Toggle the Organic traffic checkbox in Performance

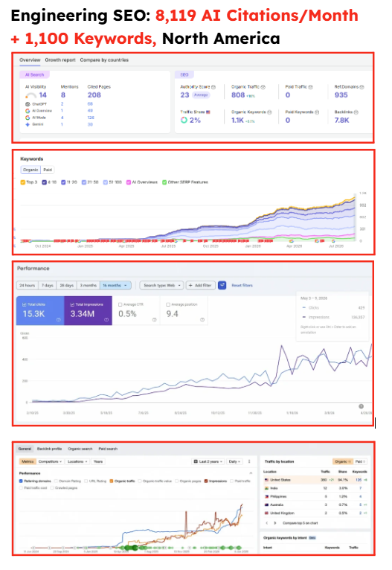tap(112, 481)
